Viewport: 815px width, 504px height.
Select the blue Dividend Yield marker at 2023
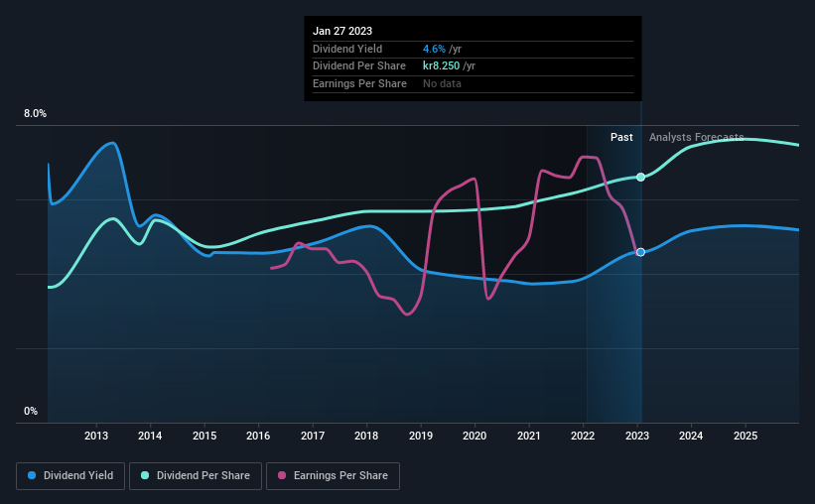point(641,252)
